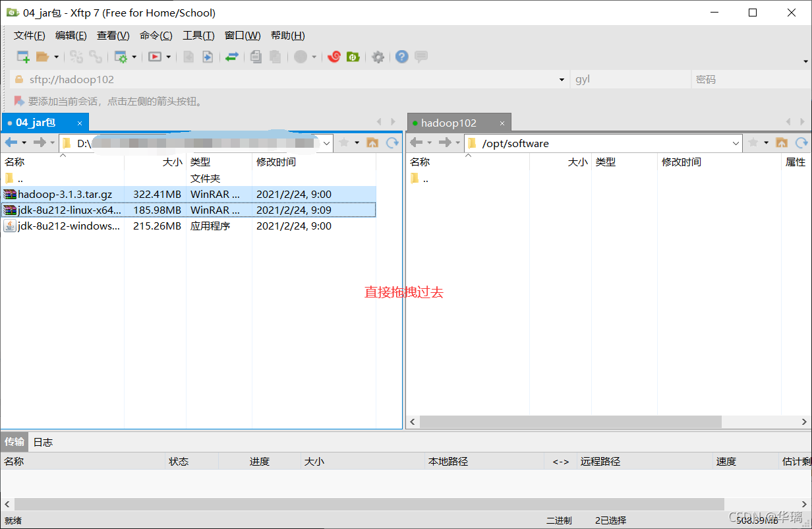812x529 pixels.
Task: Expand dropdown beside red play window icon
Action: (168, 57)
